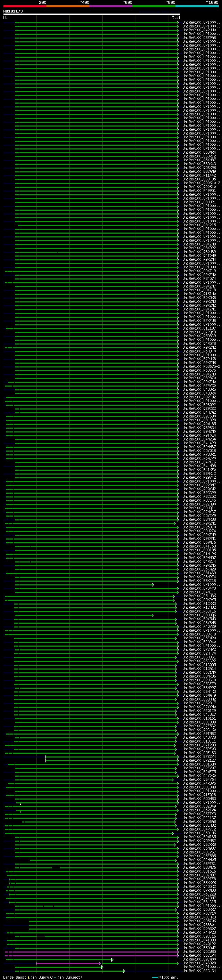The height and width of the screenshot is (980, 222).
Task: Select hit label UniRef100_Q4S928
Action: [x=199, y=963]
